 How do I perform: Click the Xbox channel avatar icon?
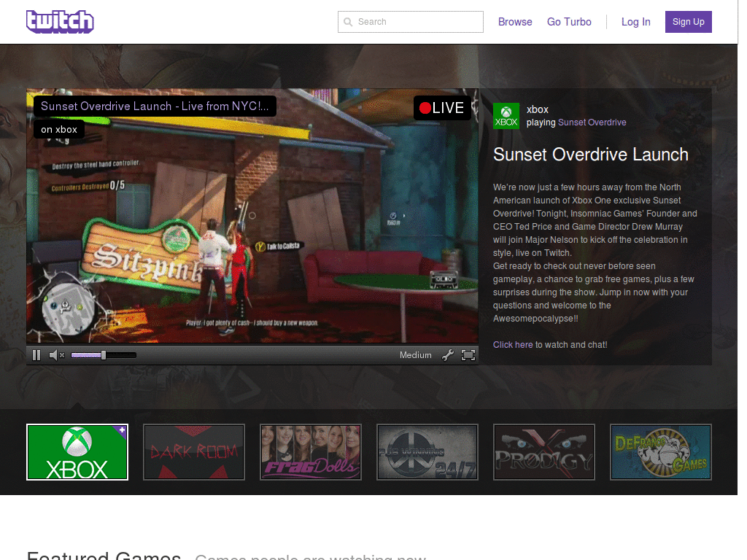(506, 116)
